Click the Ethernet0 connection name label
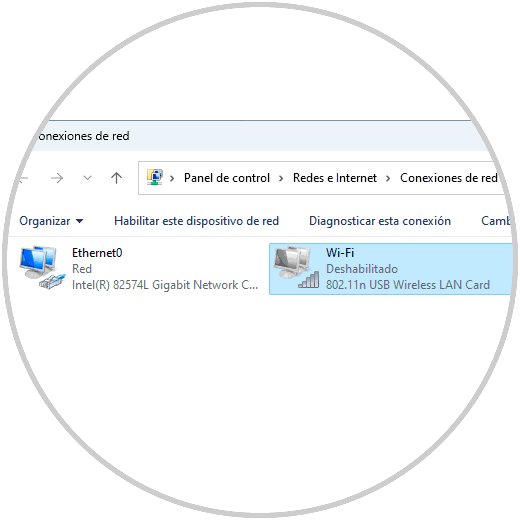The height and width of the screenshot is (520, 520). [97, 253]
